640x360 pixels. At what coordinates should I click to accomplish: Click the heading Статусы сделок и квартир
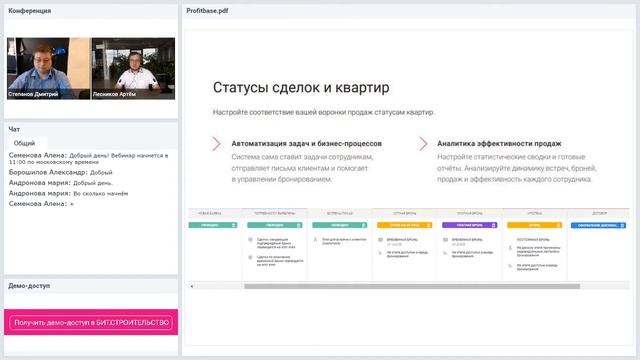[301, 87]
